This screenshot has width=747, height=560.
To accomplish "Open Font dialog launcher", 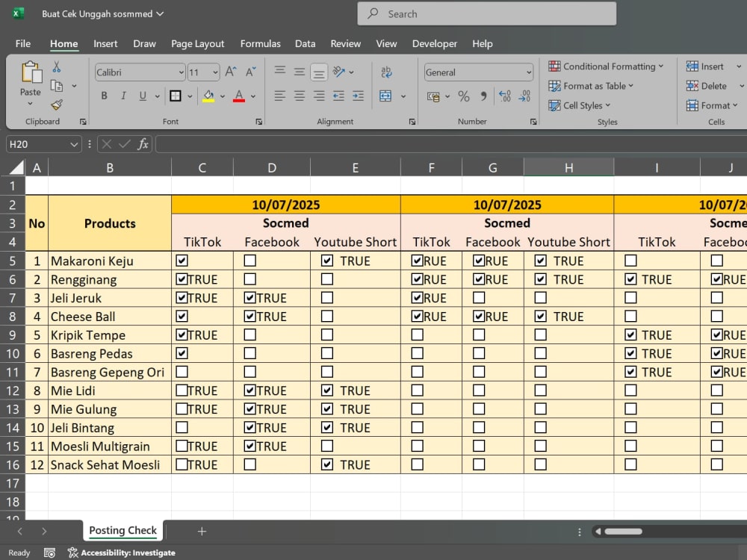I will pos(258,122).
